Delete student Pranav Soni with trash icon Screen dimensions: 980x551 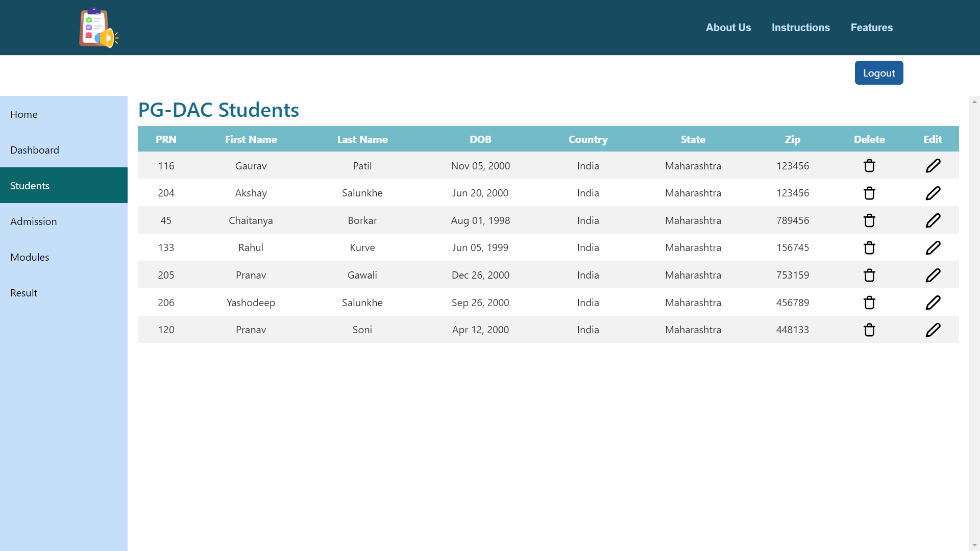pyautogui.click(x=869, y=330)
